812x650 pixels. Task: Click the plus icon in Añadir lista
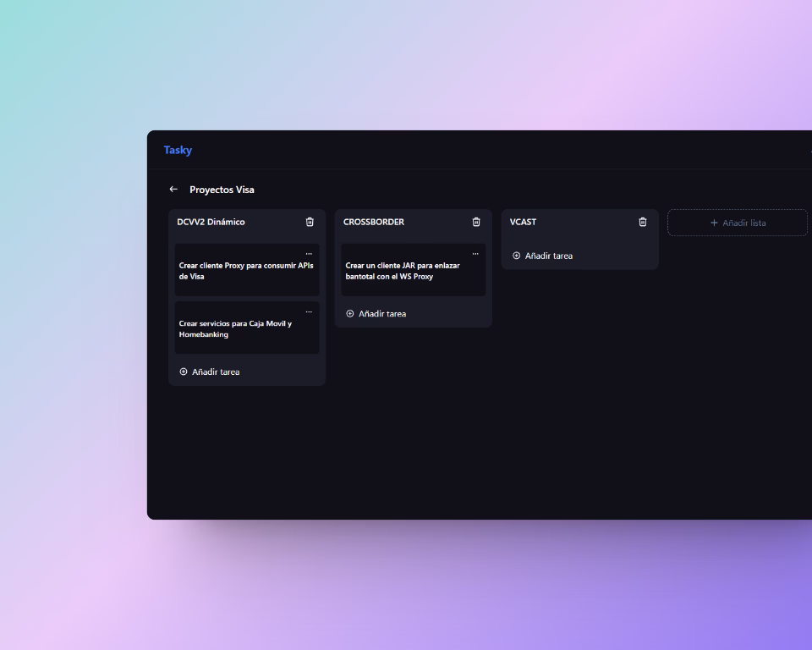pos(714,223)
